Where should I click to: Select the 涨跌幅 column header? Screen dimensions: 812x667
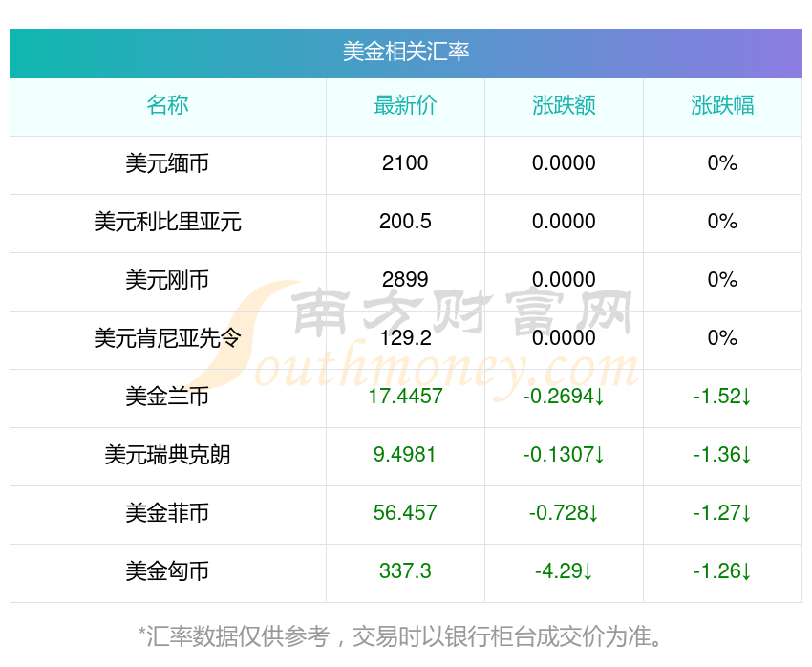(722, 105)
